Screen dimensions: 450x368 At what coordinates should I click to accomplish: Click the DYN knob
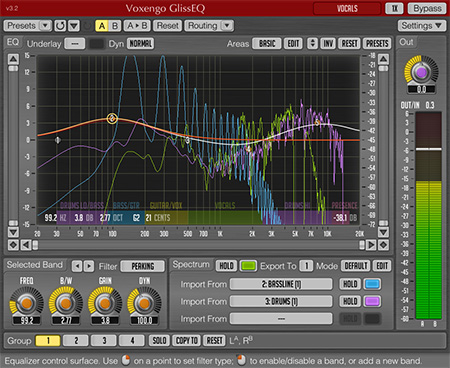tap(144, 303)
